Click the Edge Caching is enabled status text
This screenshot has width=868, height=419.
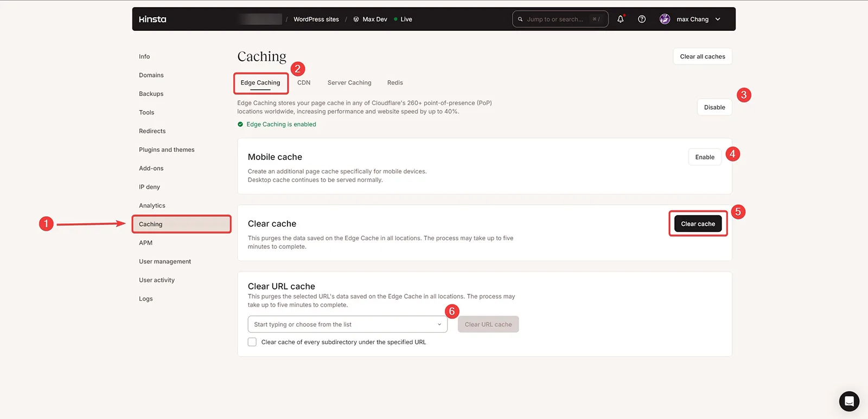point(281,124)
